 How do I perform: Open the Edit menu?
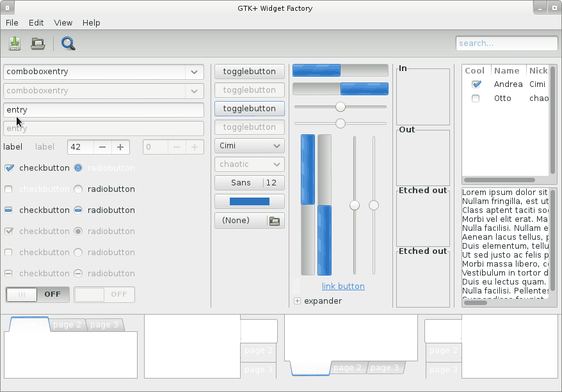(x=36, y=22)
